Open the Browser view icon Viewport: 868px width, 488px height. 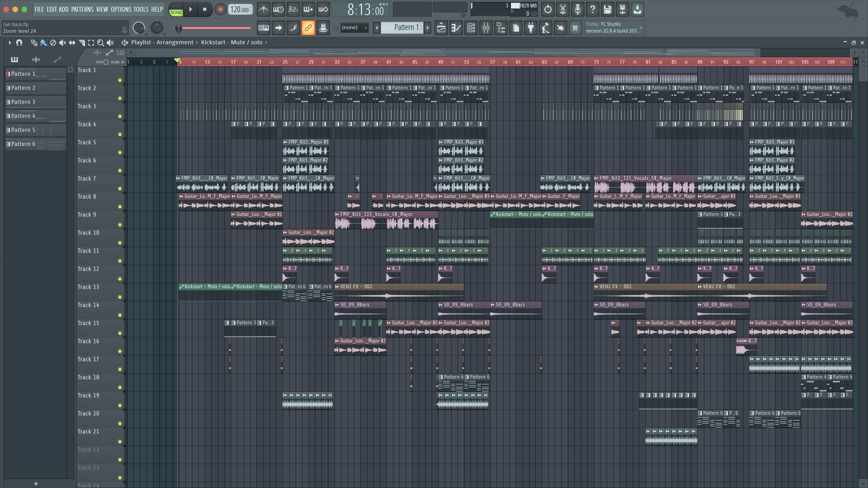click(501, 28)
